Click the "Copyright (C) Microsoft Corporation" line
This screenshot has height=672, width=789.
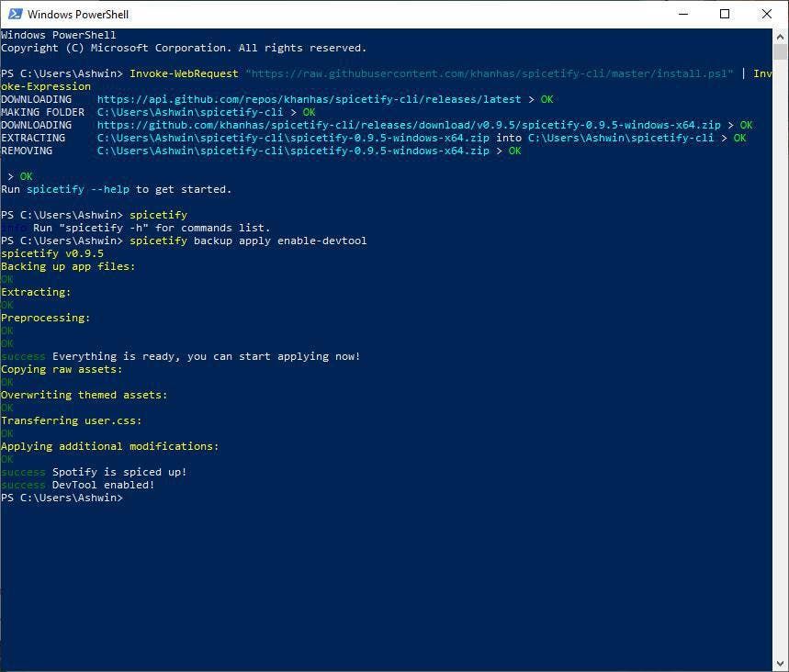(184, 48)
